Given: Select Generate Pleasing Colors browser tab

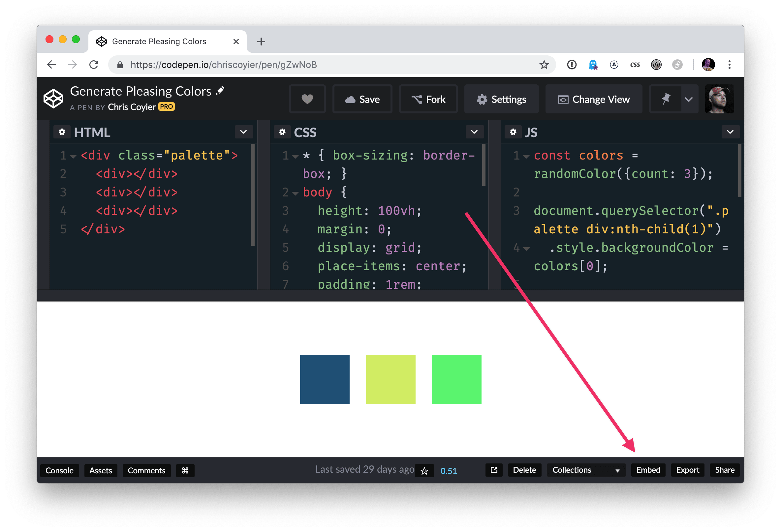Looking at the screenshot, I should click(167, 41).
